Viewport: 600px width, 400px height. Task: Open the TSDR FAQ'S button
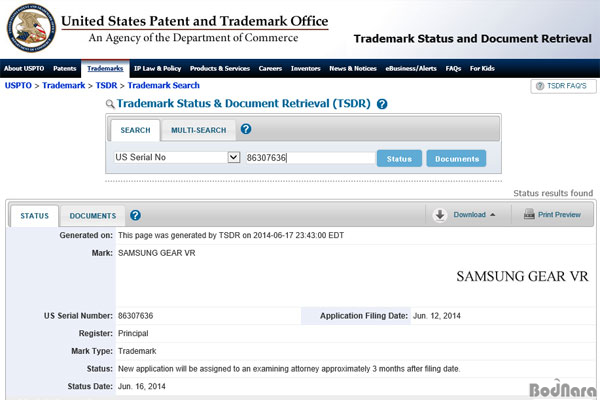563,86
